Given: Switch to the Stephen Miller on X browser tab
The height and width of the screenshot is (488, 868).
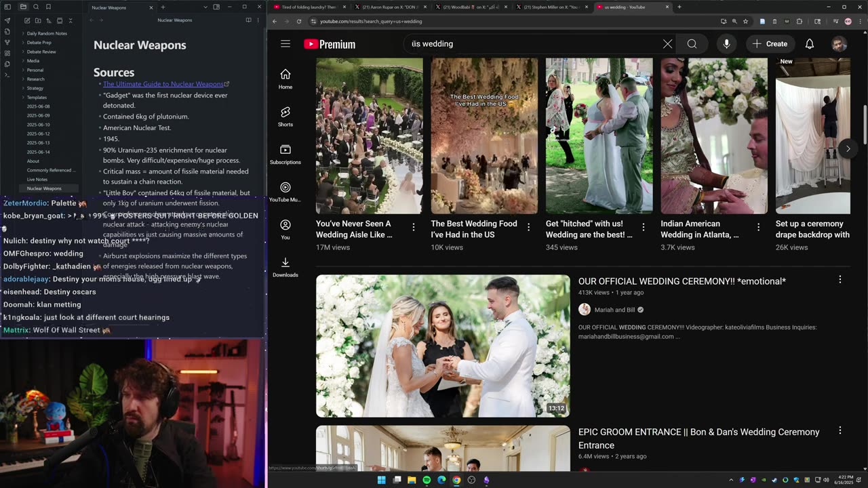Looking at the screenshot, I should tap(551, 7).
